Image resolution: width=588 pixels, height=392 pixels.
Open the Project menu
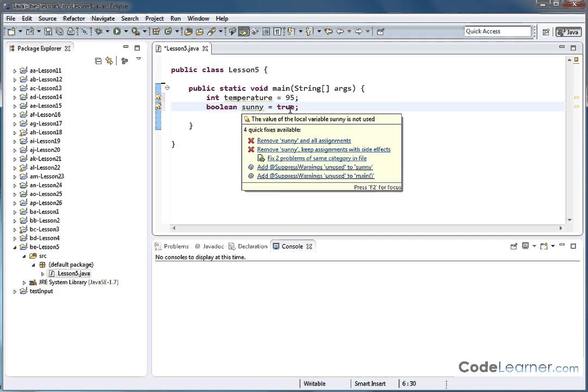[x=155, y=19]
